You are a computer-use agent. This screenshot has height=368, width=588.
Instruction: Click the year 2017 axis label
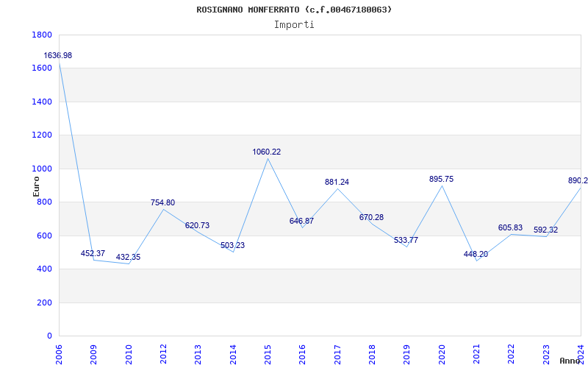337,354
